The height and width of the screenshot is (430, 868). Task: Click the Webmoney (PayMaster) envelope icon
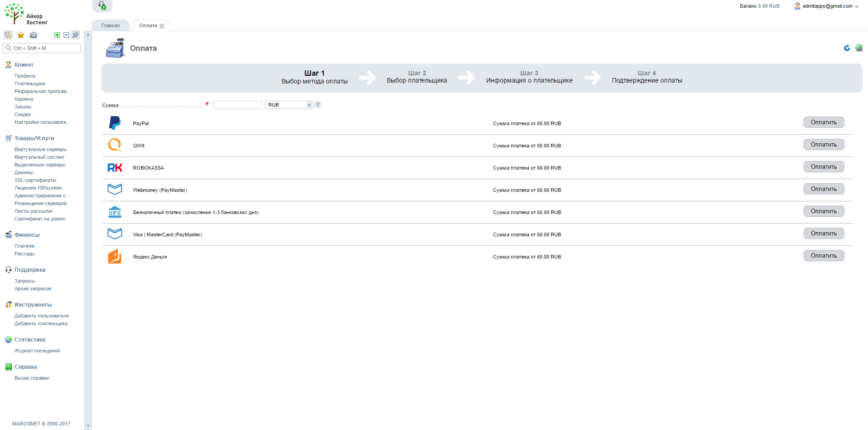pos(115,189)
